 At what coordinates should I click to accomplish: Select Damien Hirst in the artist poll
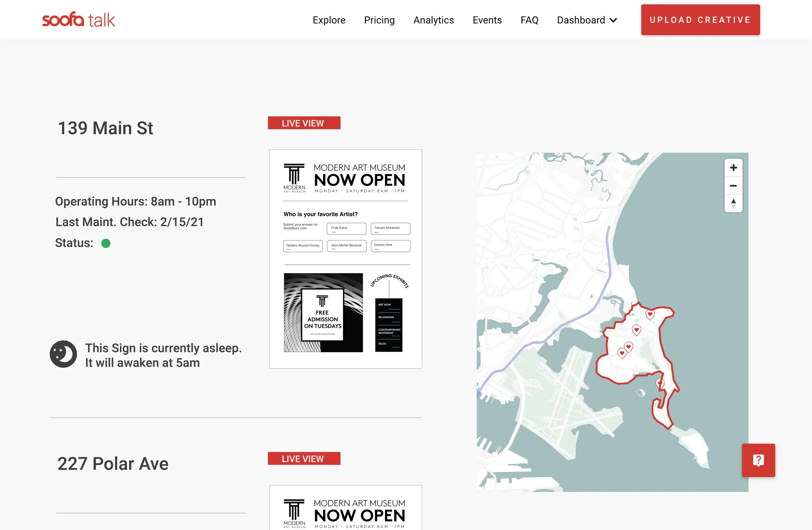click(x=390, y=246)
